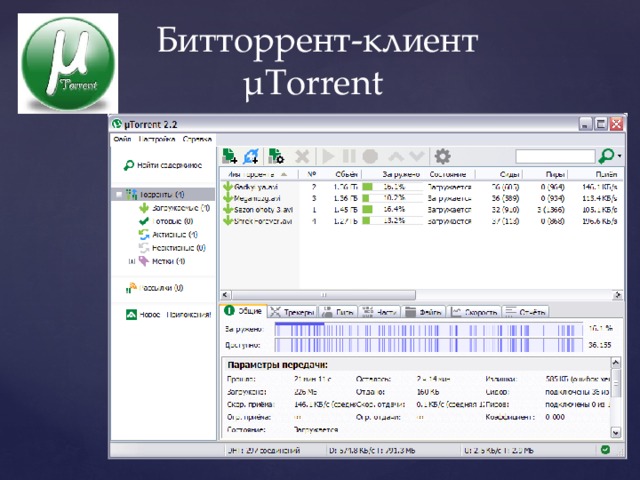Click the Create New Torrent icon
Viewport: 640px width, 480px height.
pos(276,156)
